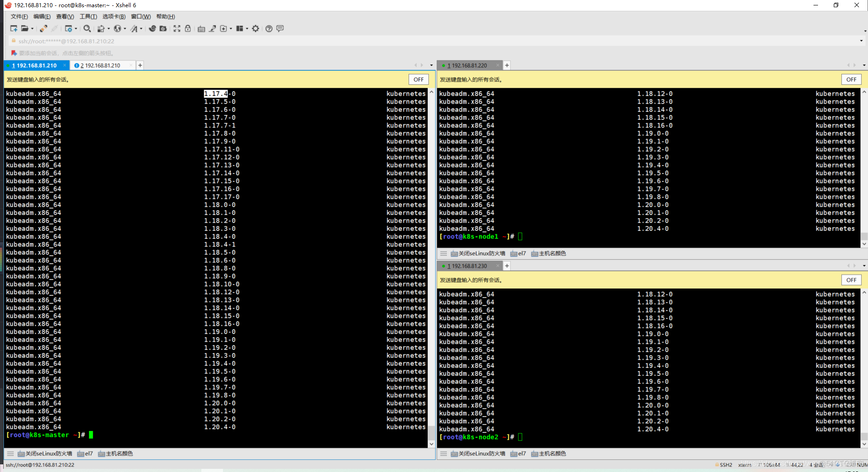The width and height of the screenshot is (868, 472).
Task: Open the 帮助(H) menu
Action: point(165,17)
